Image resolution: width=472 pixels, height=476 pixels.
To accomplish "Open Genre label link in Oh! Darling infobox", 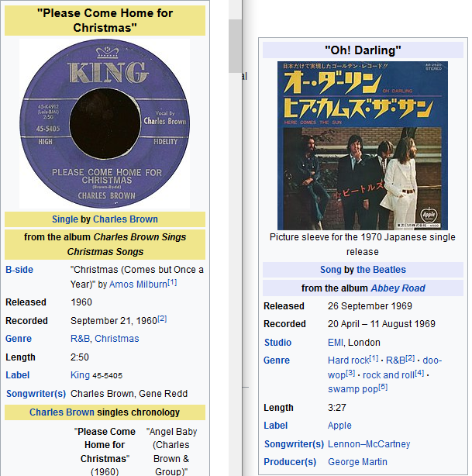I will coord(277,360).
